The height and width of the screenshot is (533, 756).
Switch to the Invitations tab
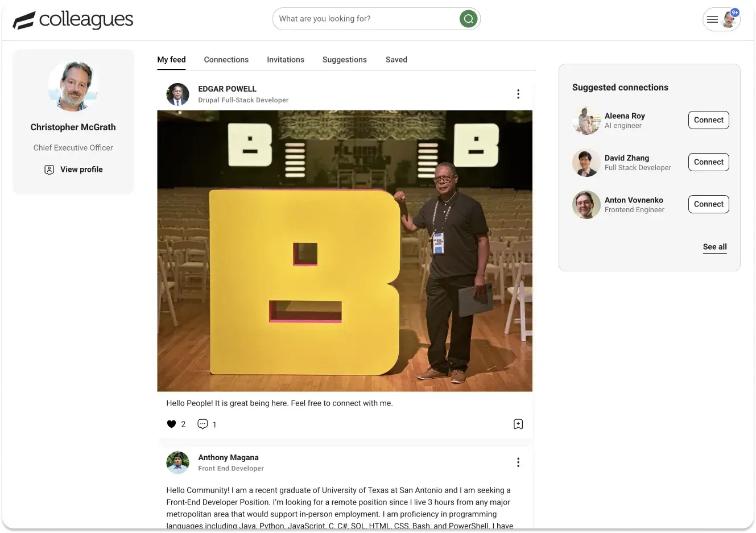285,60
